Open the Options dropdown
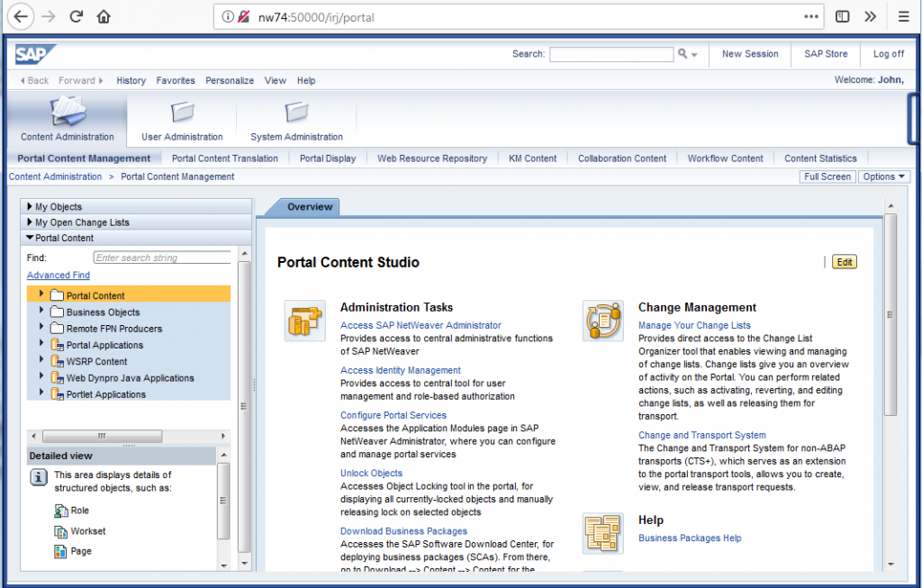The width and height of the screenshot is (922, 588). (884, 176)
